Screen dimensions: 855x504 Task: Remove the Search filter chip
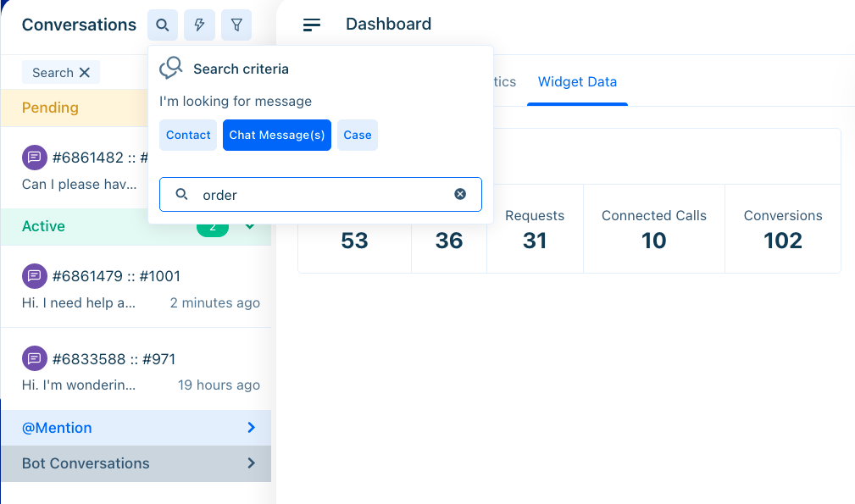[x=85, y=73]
